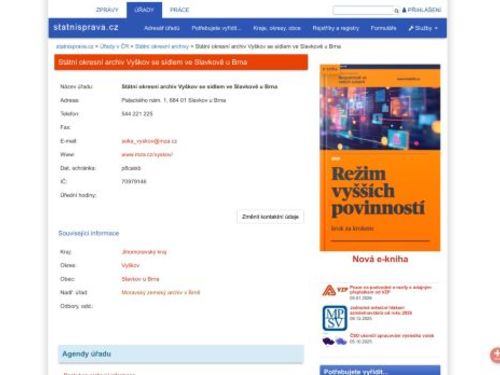Click the user icon beside PŘIHLÁŠENÍ
500x375 pixels.
pyautogui.click(x=404, y=10)
